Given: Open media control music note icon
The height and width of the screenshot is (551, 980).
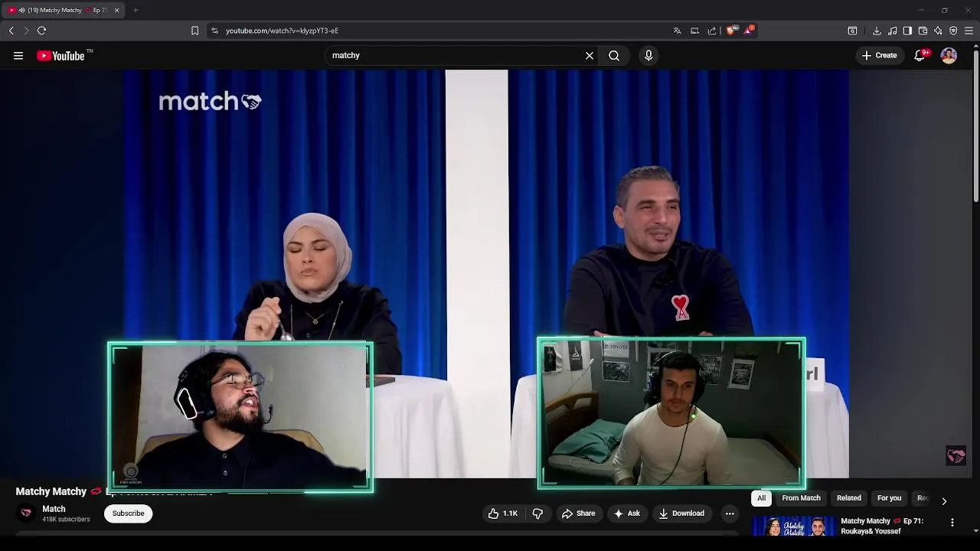Looking at the screenshot, I should click(x=893, y=31).
